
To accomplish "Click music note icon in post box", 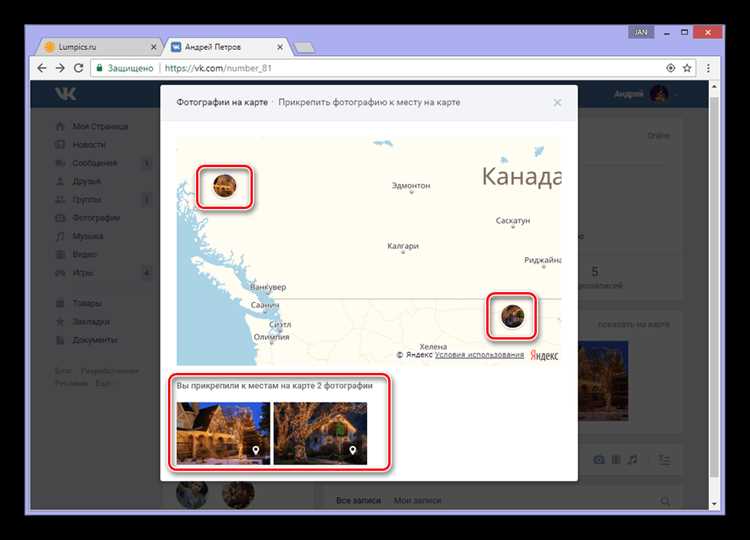I will [632, 460].
